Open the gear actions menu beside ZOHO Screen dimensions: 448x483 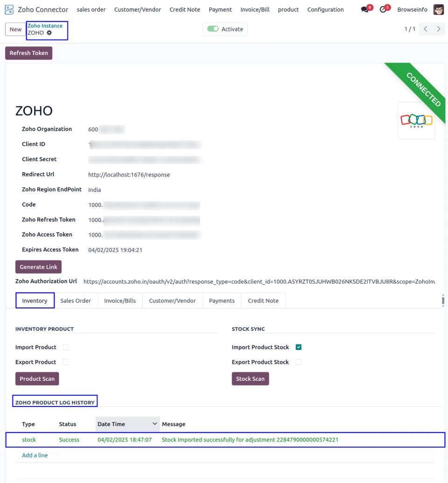[49, 33]
